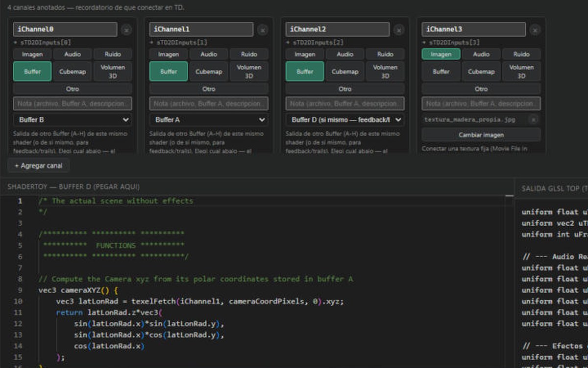Select Ruido type for iChannel2
Viewport: 588px width, 368px height.
pyautogui.click(x=385, y=54)
